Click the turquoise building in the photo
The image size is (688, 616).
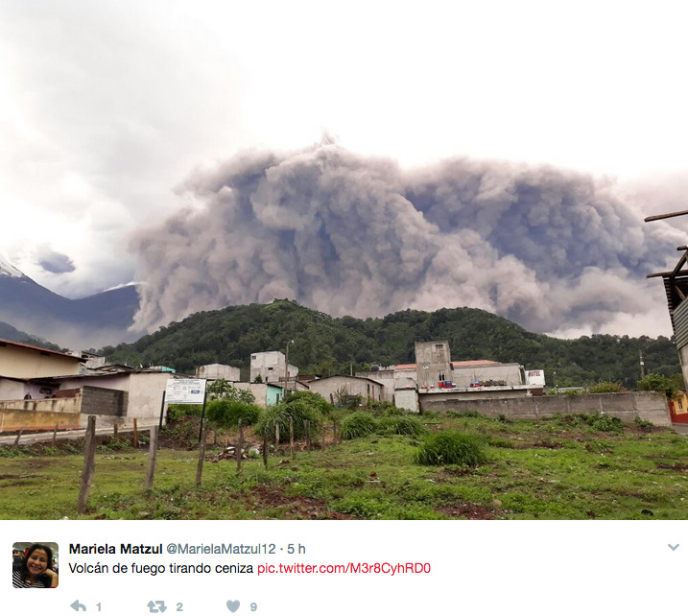(275, 394)
